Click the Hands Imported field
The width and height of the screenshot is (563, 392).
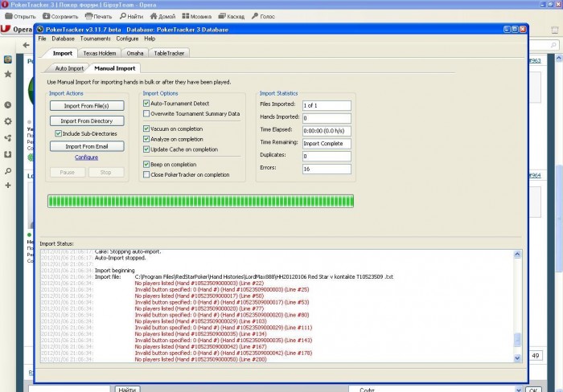(x=327, y=118)
